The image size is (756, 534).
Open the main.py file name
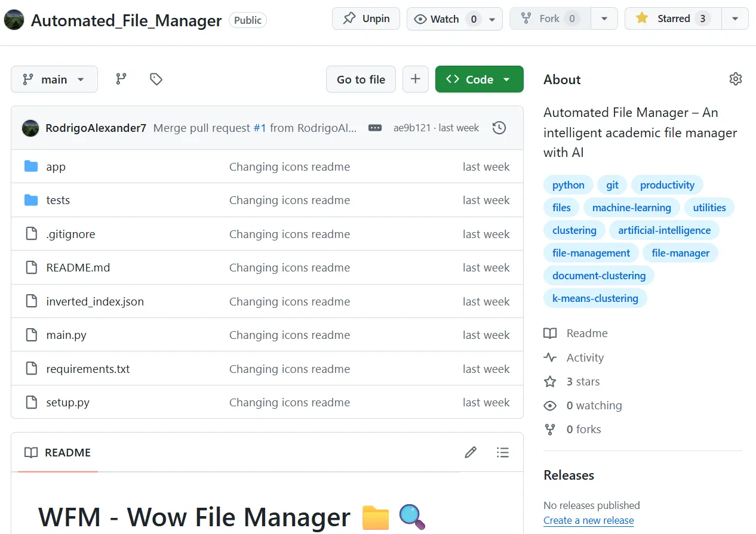pyautogui.click(x=66, y=335)
